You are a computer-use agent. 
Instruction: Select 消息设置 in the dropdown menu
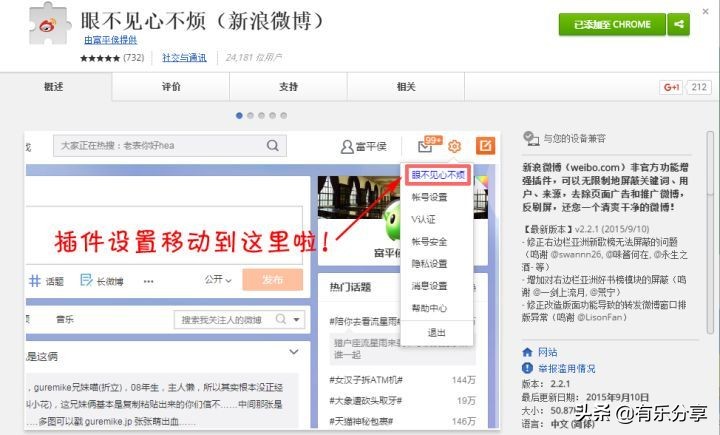429,286
